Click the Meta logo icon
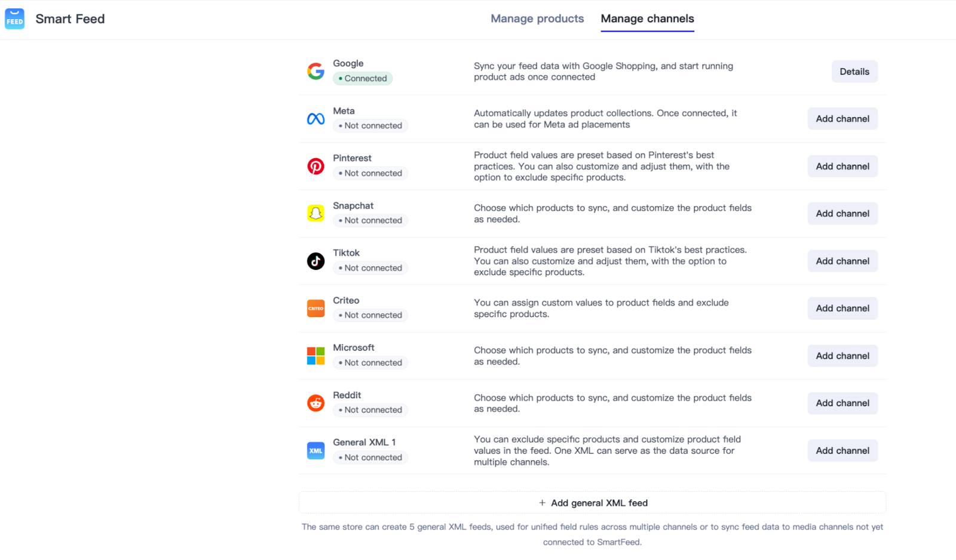This screenshot has width=956, height=560. pyautogui.click(x=315, y=119)
